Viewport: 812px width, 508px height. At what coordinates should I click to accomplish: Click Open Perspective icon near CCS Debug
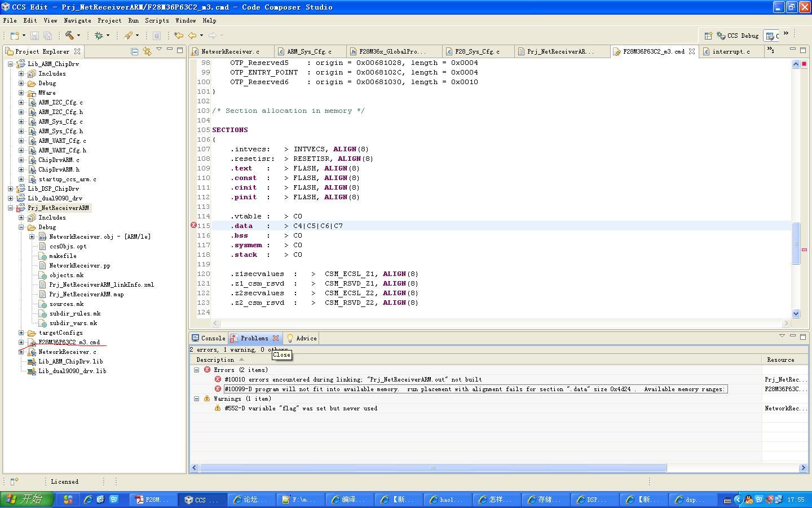pos(708,36)
